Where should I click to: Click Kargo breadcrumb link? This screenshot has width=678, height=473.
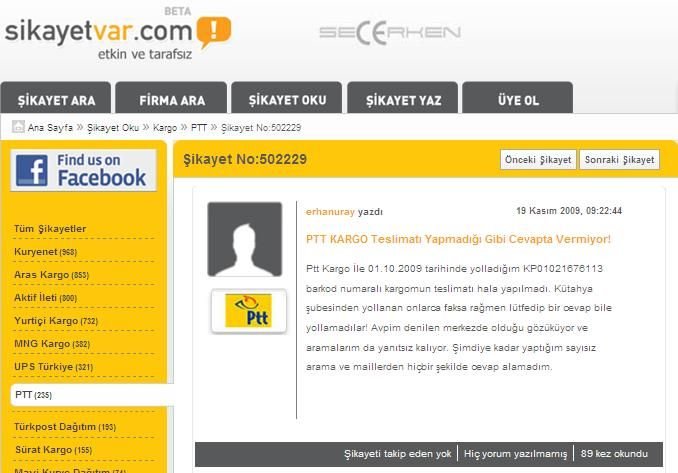click(165, 128)
